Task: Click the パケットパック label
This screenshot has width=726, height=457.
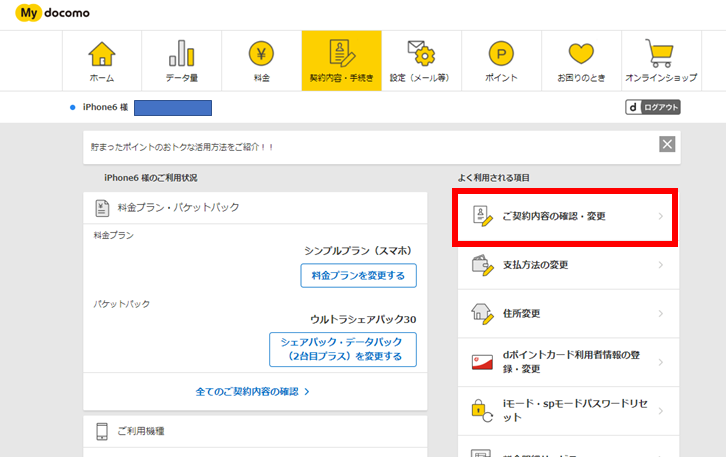Action: (121, 304)
